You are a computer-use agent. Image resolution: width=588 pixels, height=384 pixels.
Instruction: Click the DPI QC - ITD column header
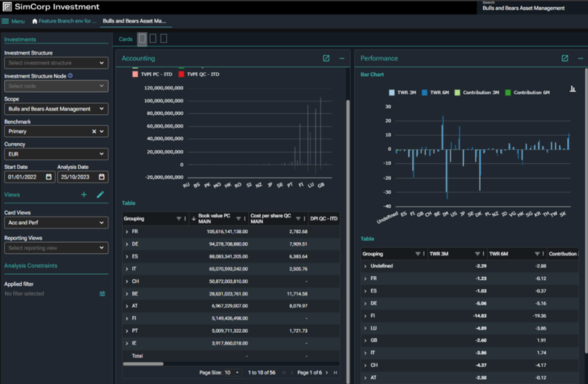(324, 219)
